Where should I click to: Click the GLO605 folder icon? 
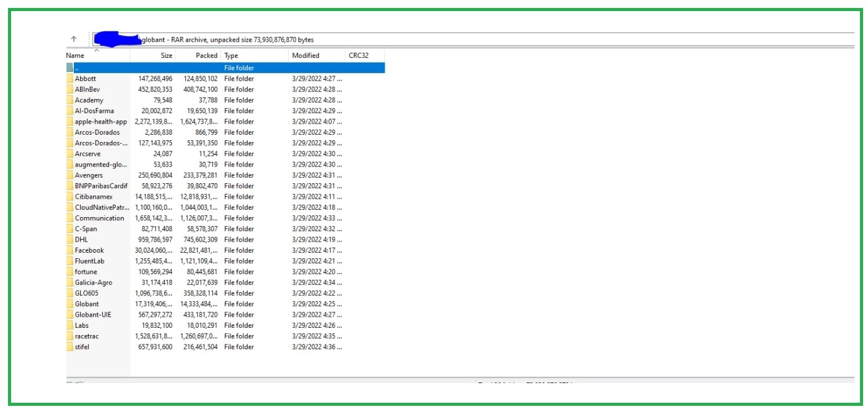point(70,293)
